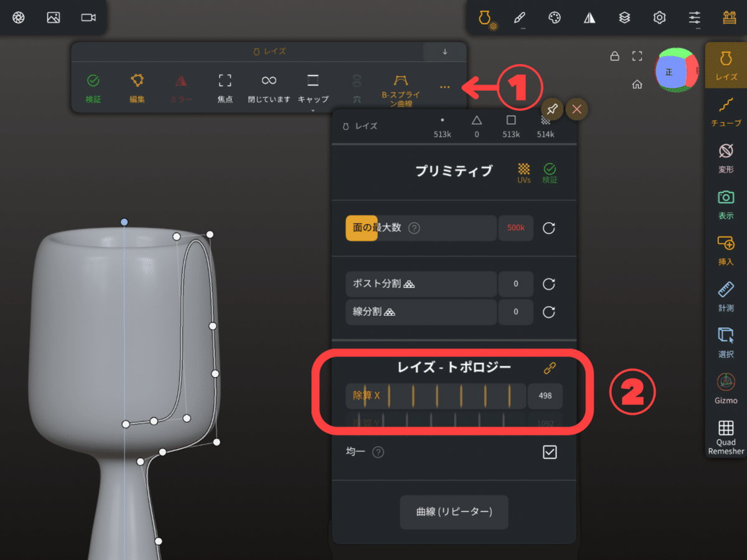Click 面の最大数 slider
Image resolution: width=747 pixels, height=560 pixels.
[x=421, y=228]
